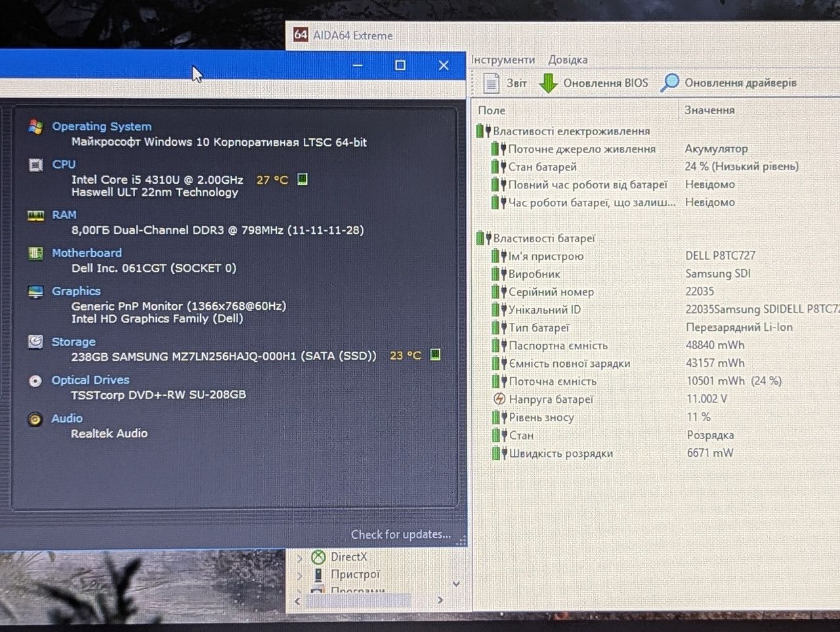Click the Check for updates... link in Speccy
The height and width of the screenshot is (632, 840).
(401, 535)
